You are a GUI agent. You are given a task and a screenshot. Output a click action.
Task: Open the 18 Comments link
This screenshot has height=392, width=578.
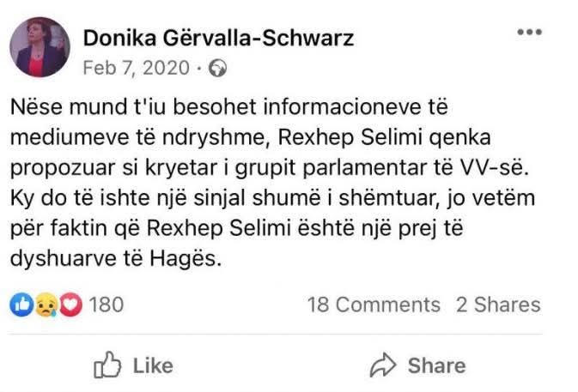(374, 305)
